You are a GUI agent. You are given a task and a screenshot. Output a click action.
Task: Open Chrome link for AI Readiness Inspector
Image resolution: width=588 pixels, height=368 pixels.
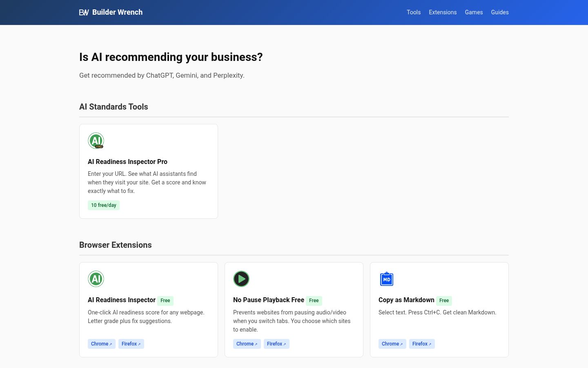[x=102, y=344]
